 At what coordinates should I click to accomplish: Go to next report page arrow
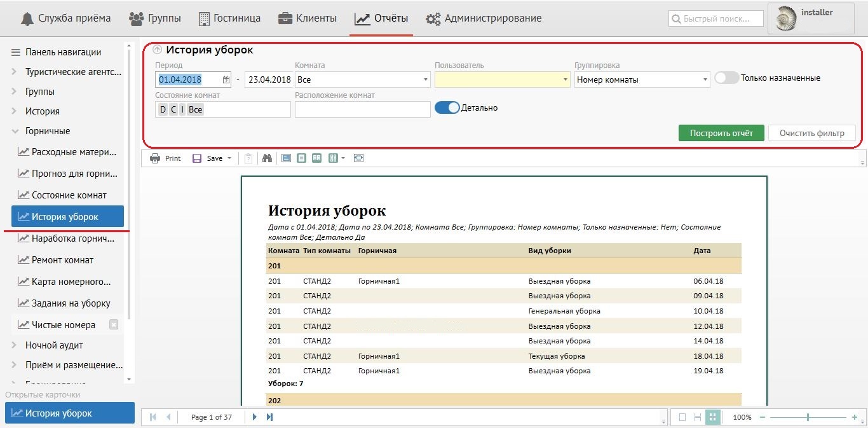point(255,417)
